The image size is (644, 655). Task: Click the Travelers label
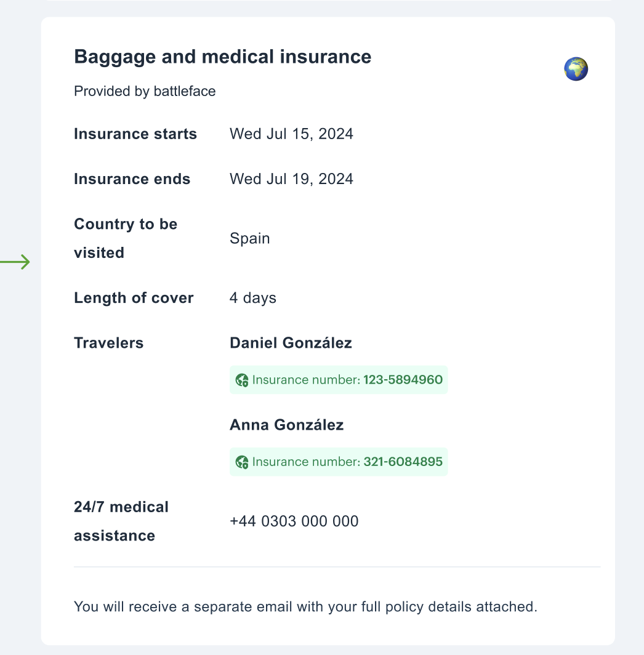108,343
